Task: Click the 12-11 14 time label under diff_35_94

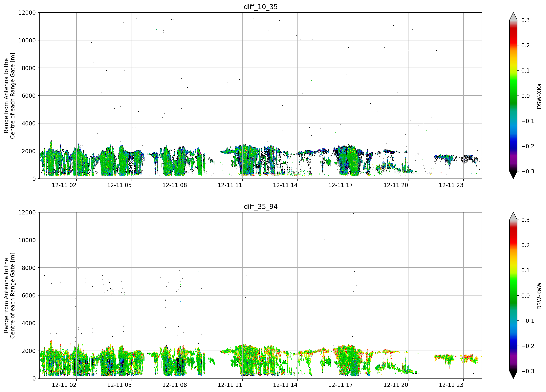Action: click(x=285, y=385)
